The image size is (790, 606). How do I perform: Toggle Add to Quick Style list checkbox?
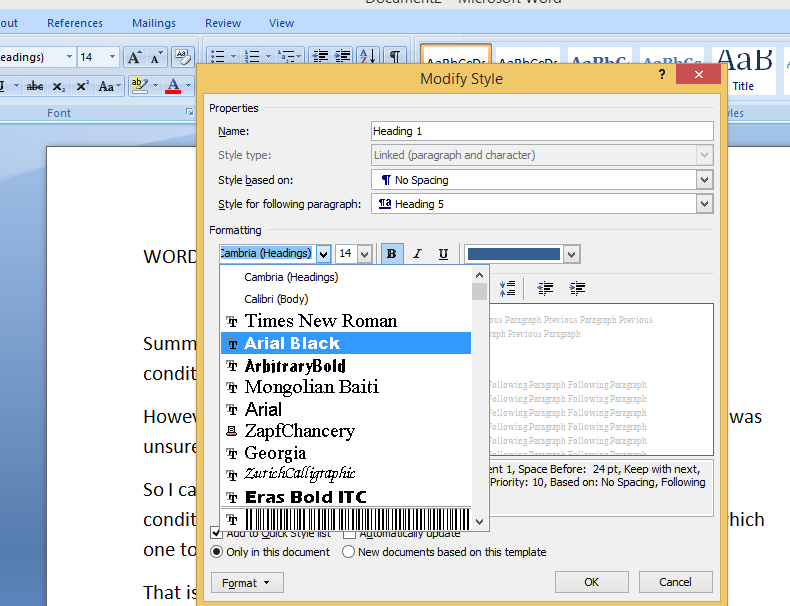[x=216, y=533]
